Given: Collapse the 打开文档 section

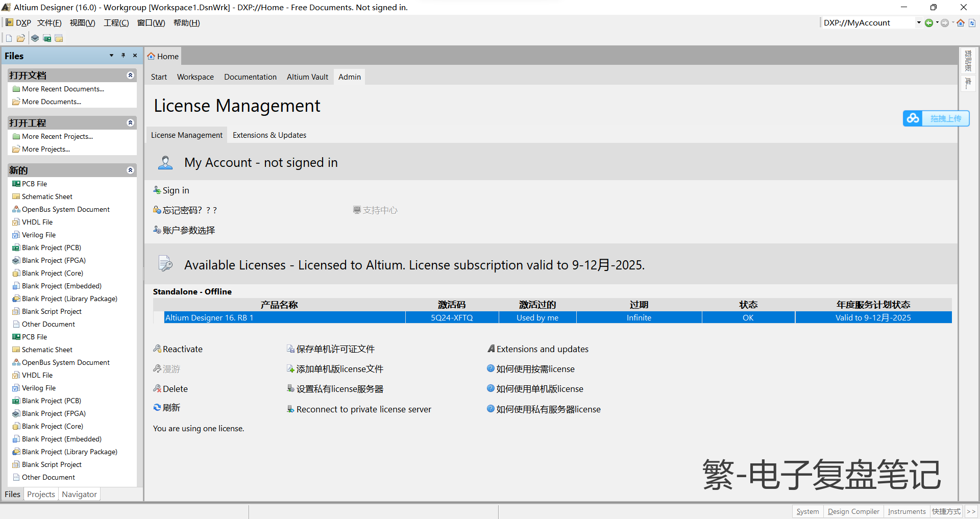Looking at the screenshot, I should pyautogui.click(x=130, y=76).
